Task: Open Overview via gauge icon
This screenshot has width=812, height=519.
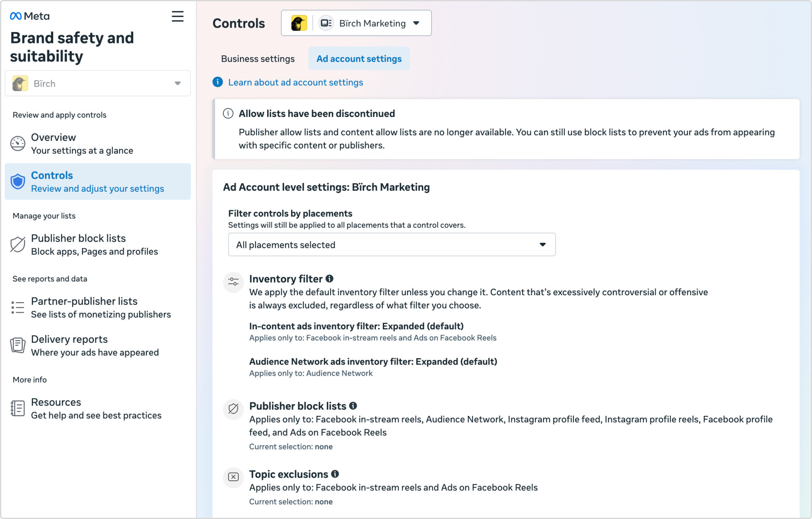Action: coord(18,144)
